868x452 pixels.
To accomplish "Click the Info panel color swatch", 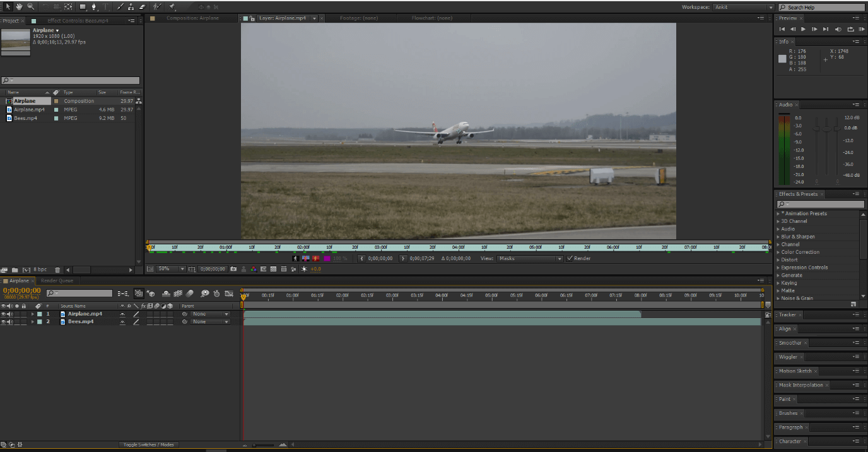I will coord(782,59).
